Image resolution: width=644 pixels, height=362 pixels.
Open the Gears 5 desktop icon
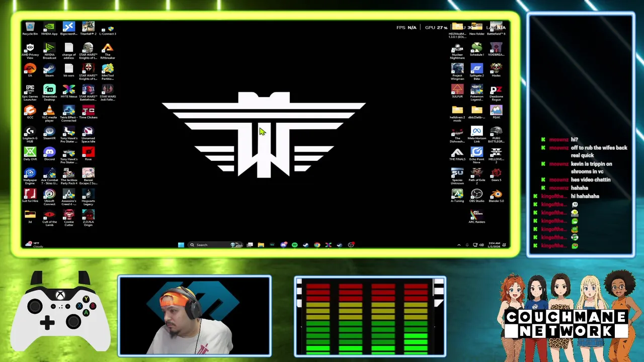[496, 175]
